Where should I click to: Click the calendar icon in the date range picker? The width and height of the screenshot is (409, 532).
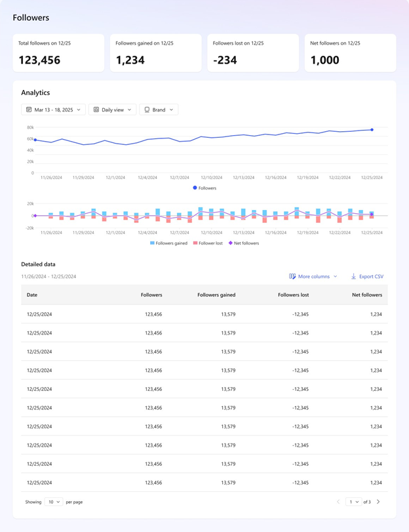coord(29,110)
